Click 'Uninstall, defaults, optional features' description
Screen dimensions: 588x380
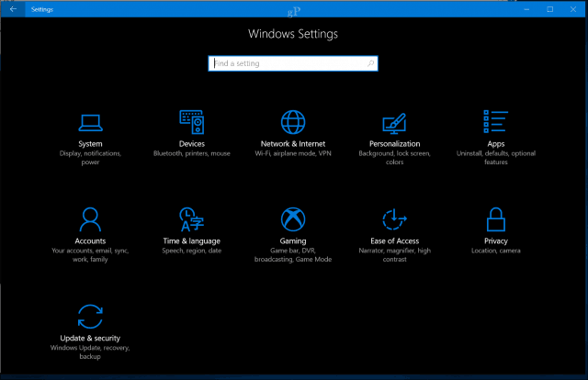tap(496, 158)
